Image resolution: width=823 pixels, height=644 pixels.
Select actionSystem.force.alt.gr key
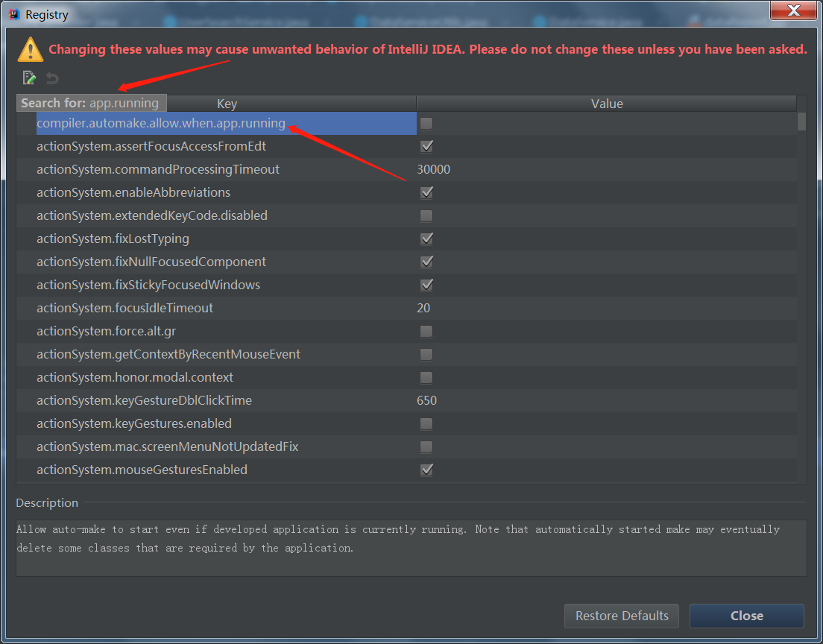coord(106,331)
